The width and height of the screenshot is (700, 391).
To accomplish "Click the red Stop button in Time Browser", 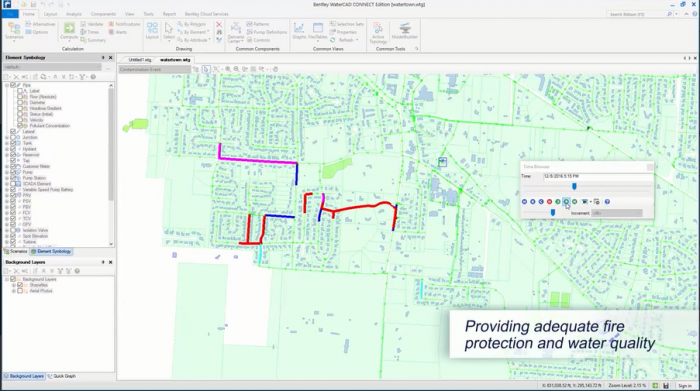I will coord(550,202).
